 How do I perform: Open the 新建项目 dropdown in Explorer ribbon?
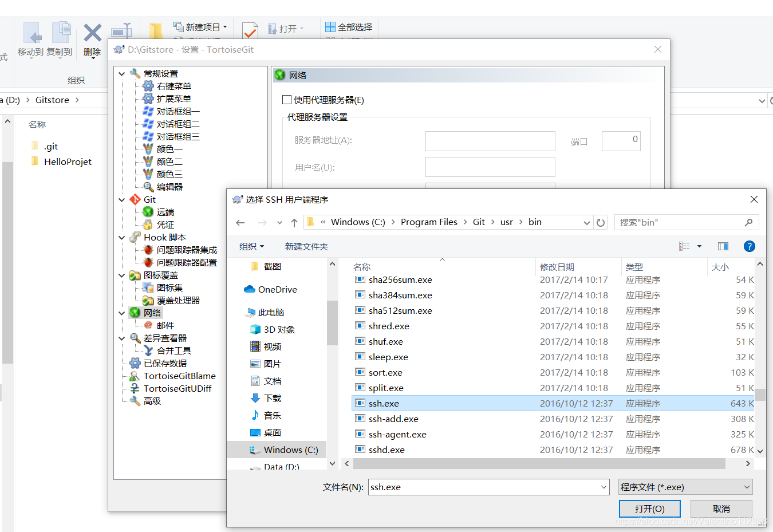pos(201,27)
